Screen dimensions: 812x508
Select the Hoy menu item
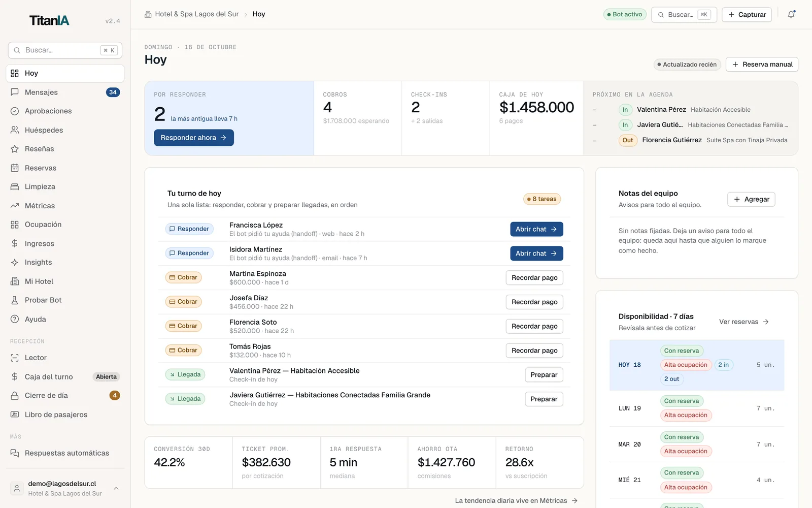65,73
